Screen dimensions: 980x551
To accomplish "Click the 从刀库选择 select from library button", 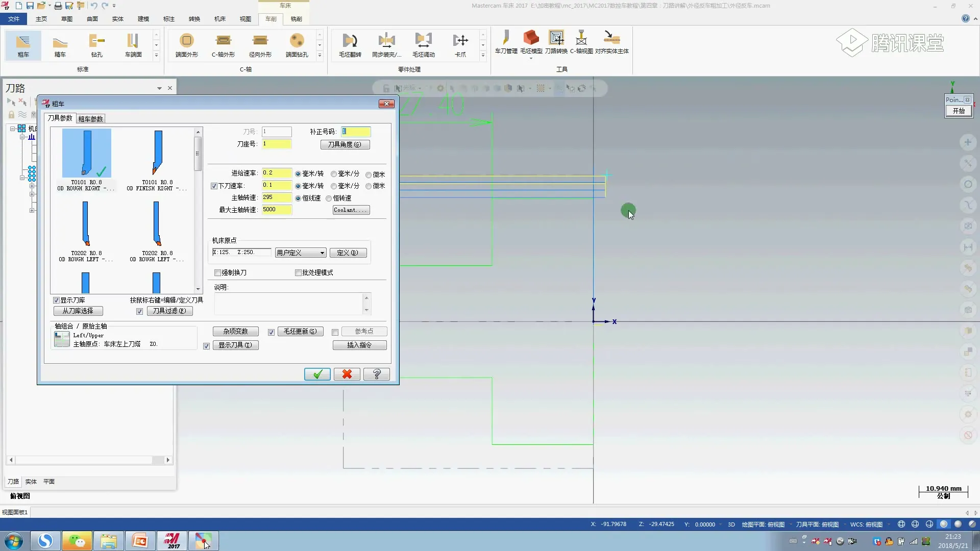I will coord(78,311).
